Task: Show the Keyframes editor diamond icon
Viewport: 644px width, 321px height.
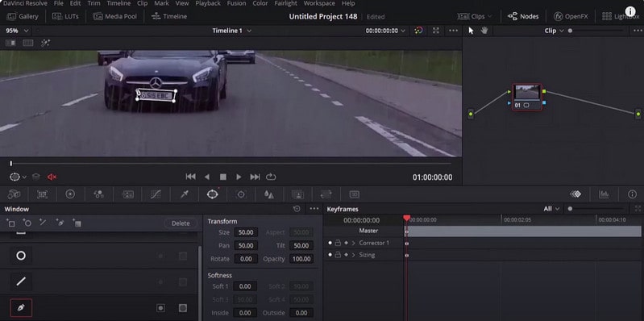Action: pyautogui.click(x=575, y=194)
